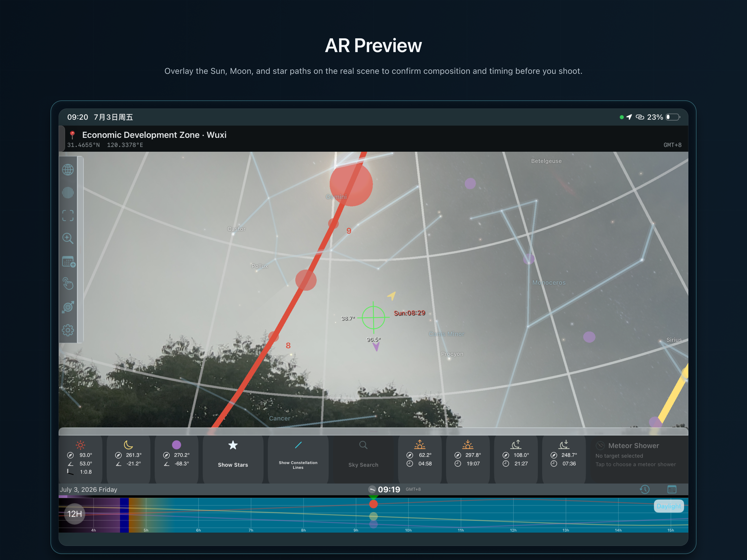Select the Betelgeuse star label

(546, 161)
